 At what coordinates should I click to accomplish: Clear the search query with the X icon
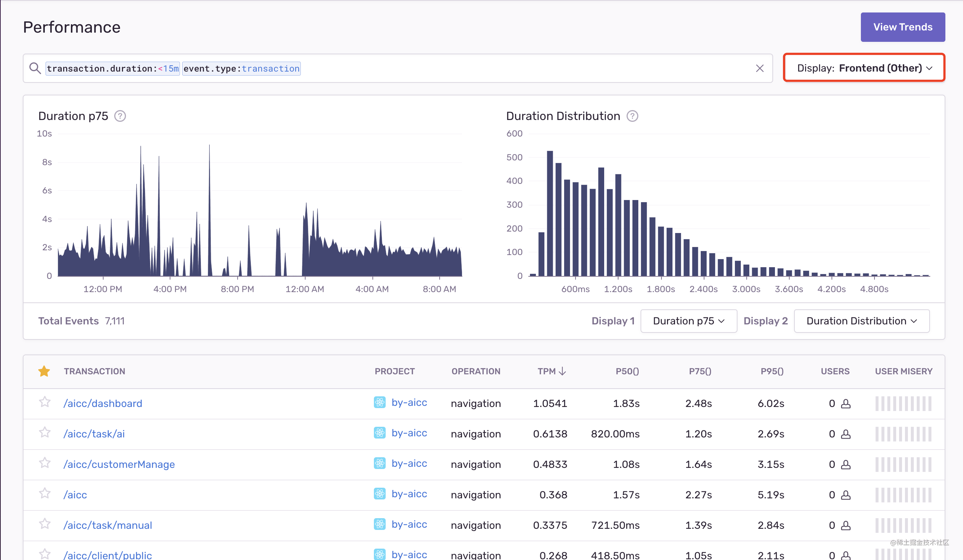pyautogui.click(x=759, y=68)
